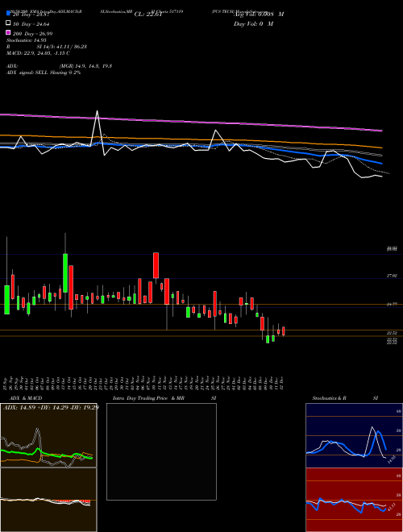Select the 'MACD: 22.9, 24.05, -1.15 C' readout
Viewport: 403px width, 532px height.
coord(38,53)
